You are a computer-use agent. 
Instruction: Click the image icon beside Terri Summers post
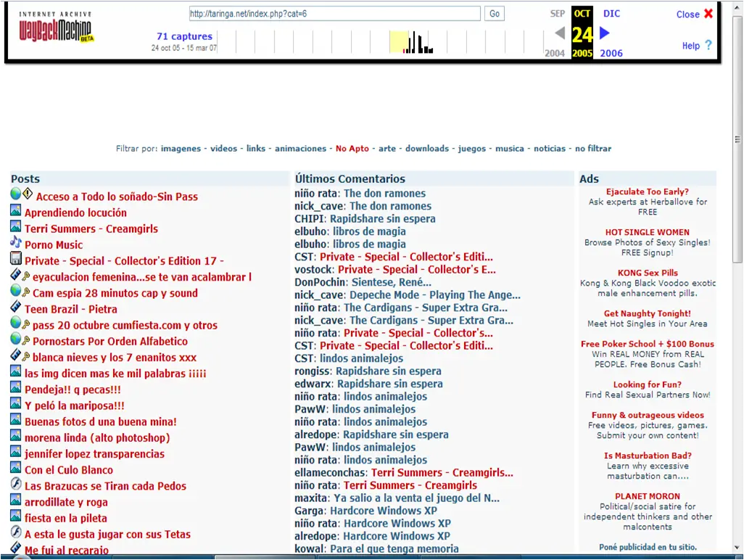(16, 226)
